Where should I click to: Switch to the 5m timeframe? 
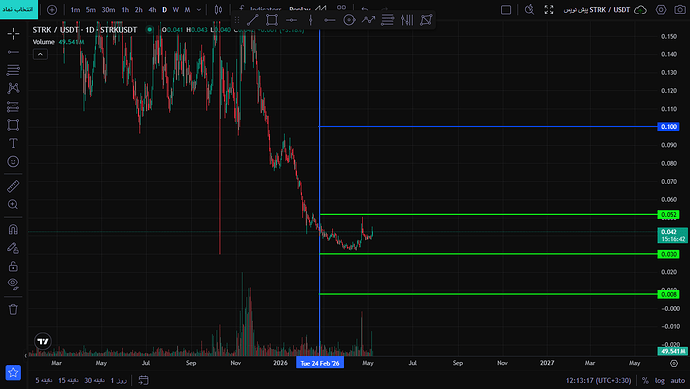(x=91, y=10)
